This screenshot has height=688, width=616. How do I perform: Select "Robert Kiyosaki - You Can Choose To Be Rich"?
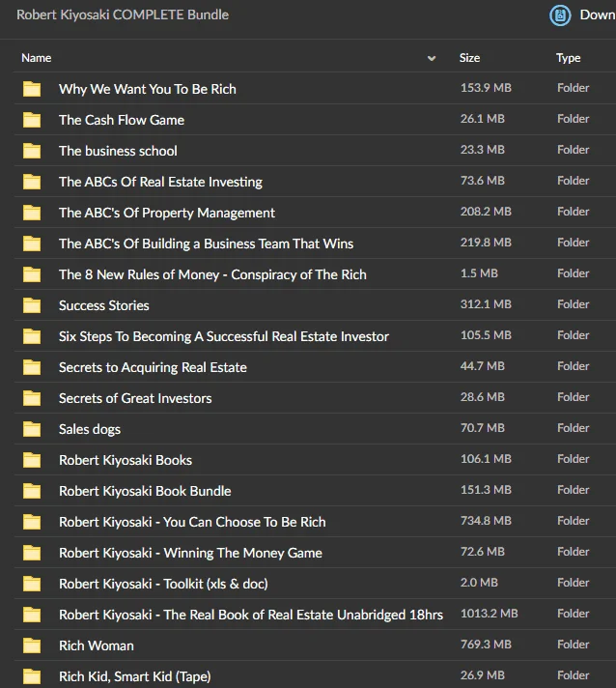click(x=192, y=522)
